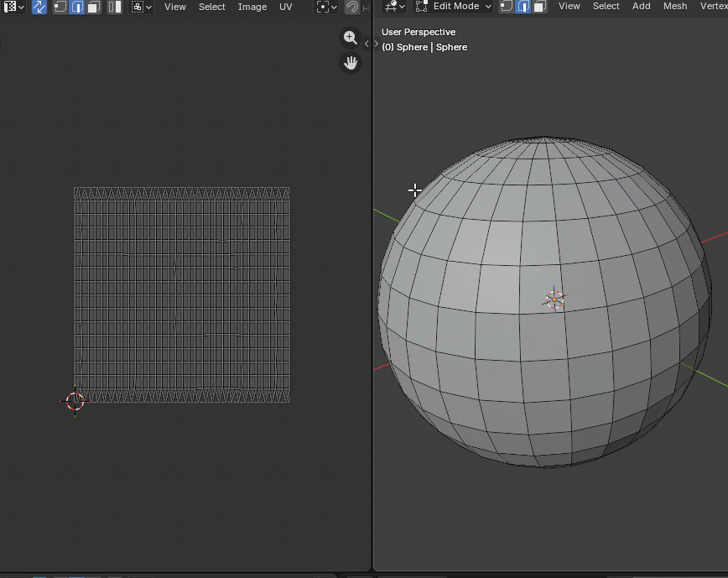Click UV Editor pan hand gizmo
This screenshot has width=728, height=578.
tap(351, 63)
